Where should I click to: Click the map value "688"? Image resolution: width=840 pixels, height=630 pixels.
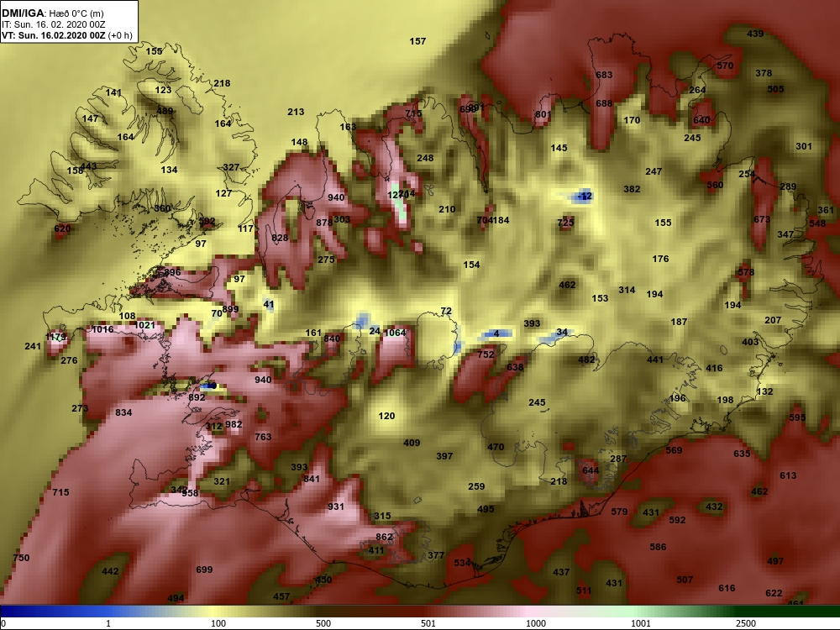[x=604, y=103]
